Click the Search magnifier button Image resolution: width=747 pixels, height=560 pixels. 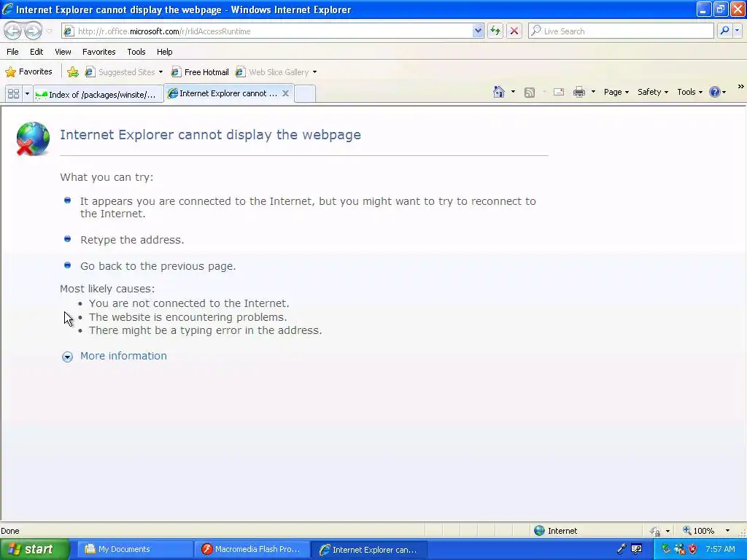724,31
